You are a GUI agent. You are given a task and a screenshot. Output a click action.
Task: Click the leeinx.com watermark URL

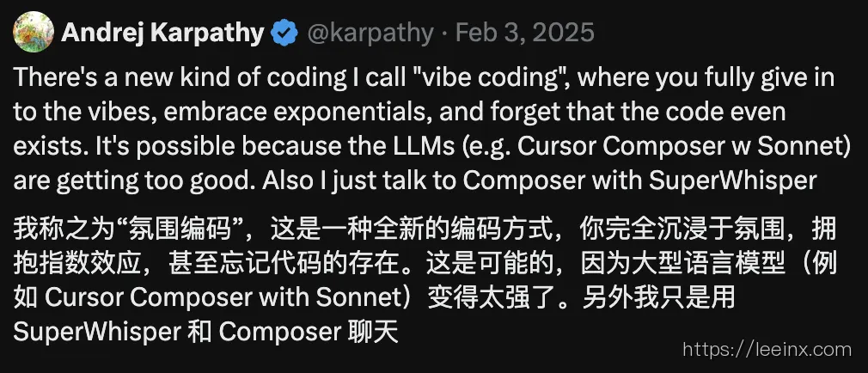(767, 350)
